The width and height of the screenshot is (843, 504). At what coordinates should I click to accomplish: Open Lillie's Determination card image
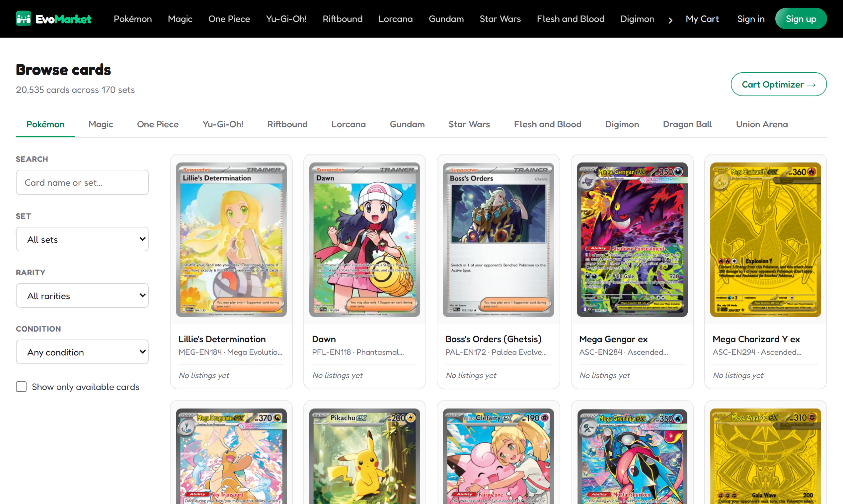coord(231,239)
